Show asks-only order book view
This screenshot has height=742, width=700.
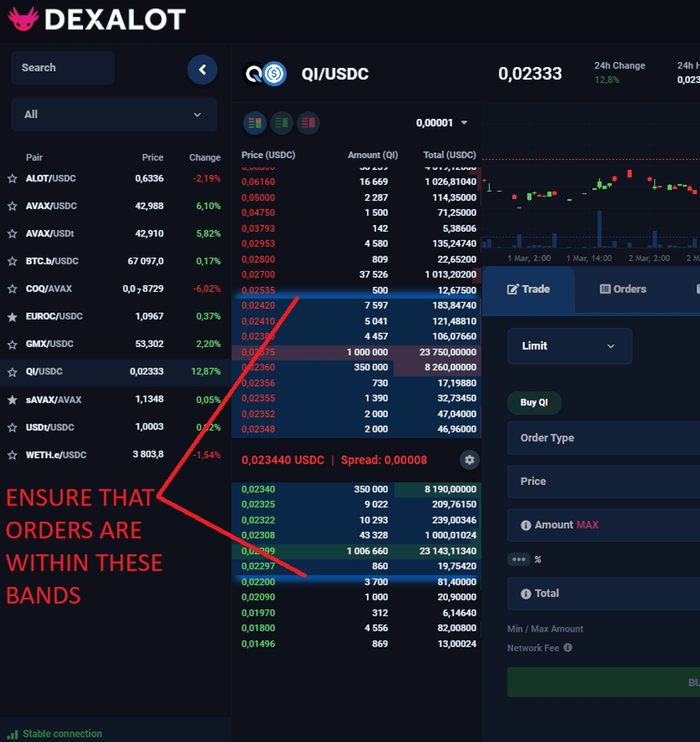pyautogui.click(x=308, y=123)
